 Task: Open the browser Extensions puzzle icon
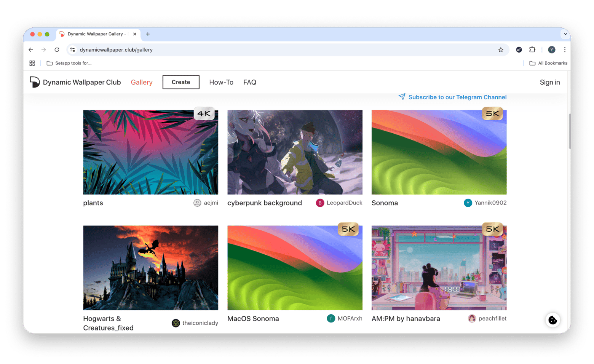pos(532,50)
